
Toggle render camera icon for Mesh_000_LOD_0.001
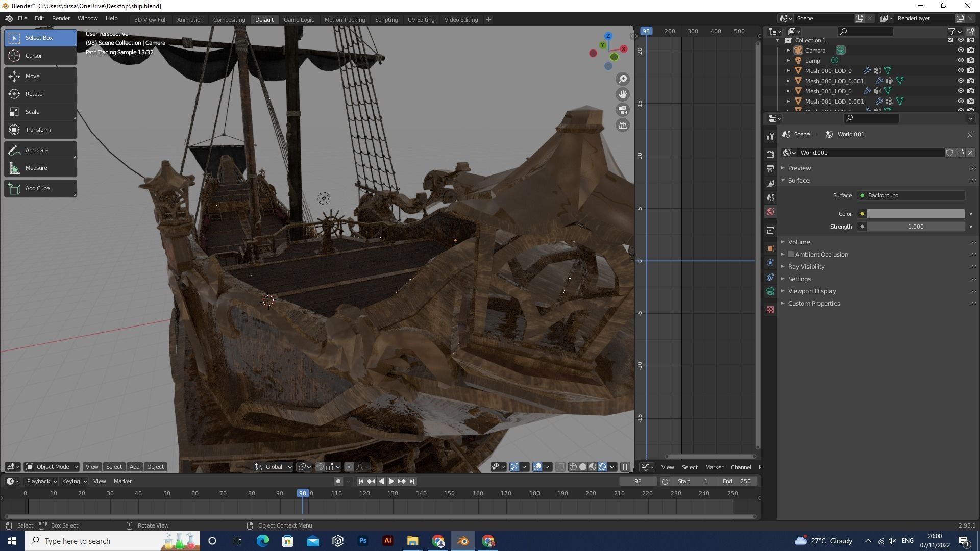[970, 81]
